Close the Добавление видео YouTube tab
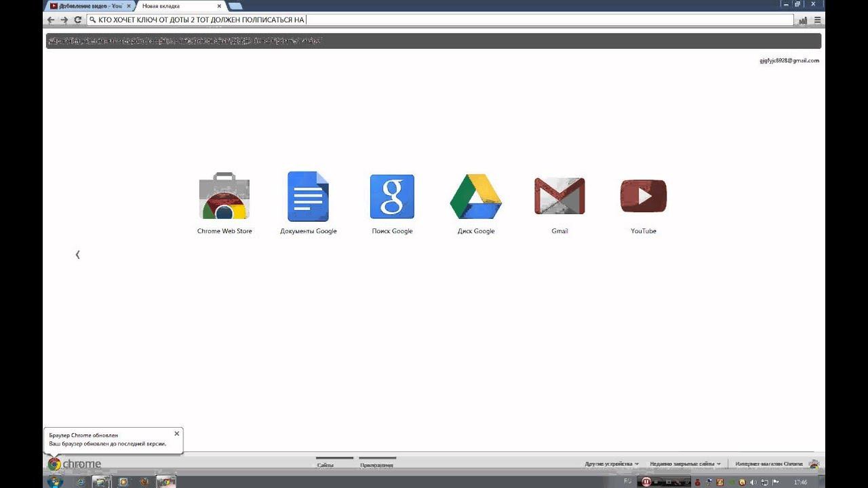This screenshot has width=868, height=488. tap(129, 6)
